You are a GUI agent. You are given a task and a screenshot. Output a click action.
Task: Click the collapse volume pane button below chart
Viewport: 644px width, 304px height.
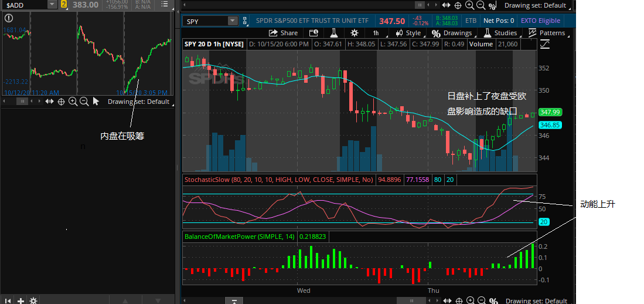[x=234, y=300]
